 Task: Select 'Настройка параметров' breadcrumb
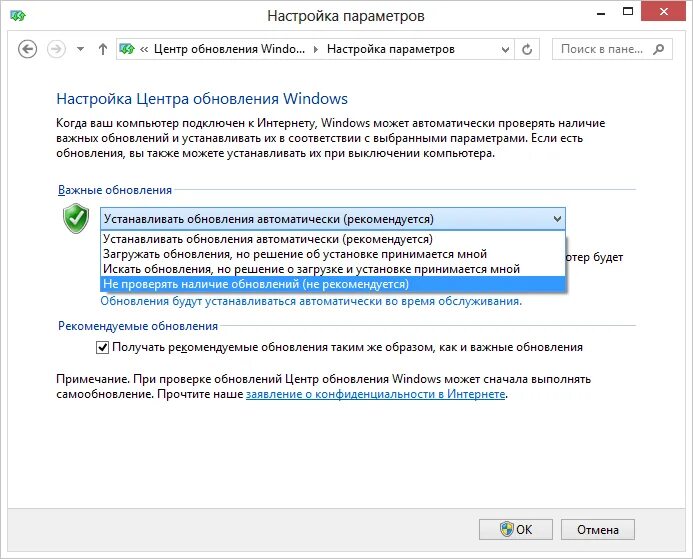click(391, 49)
